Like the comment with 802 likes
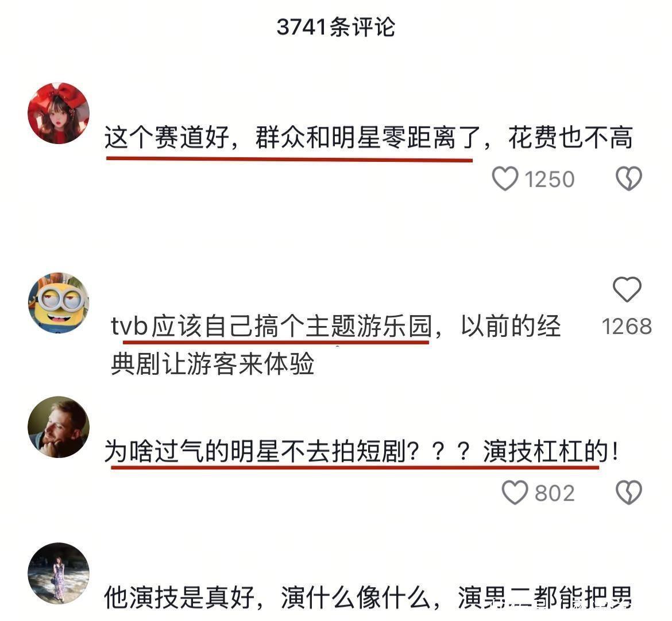672x621 pixels. click(515, 492)
